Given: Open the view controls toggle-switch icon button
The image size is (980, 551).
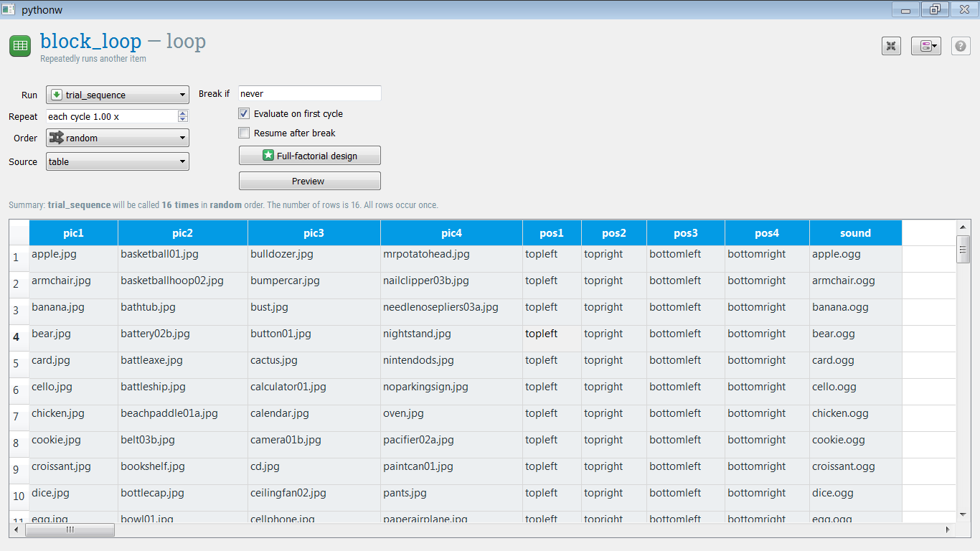Looking at the screenshot, I should 925,46.
